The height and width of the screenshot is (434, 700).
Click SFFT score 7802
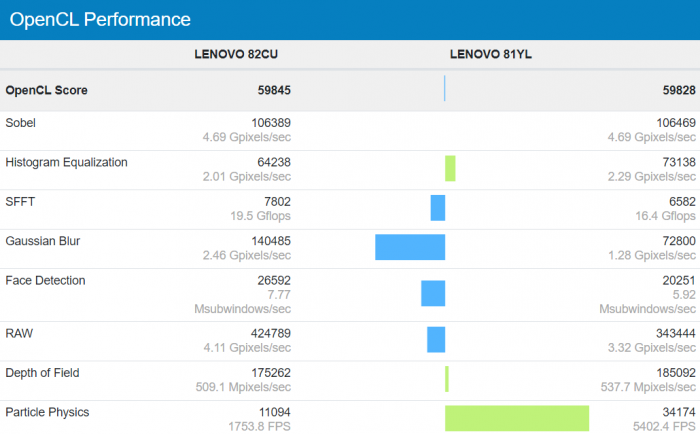coord(277,201)
